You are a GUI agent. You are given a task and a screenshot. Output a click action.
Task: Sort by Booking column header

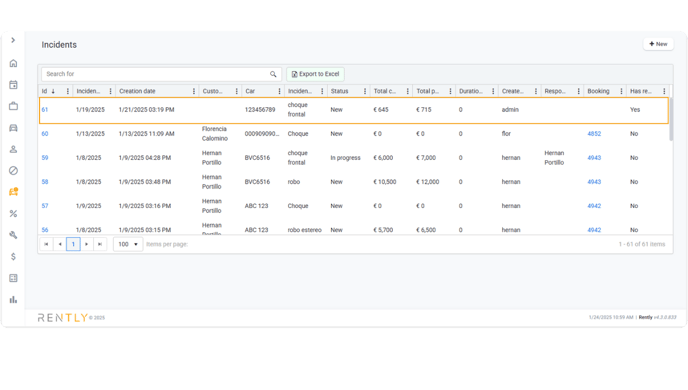(598, 91)
